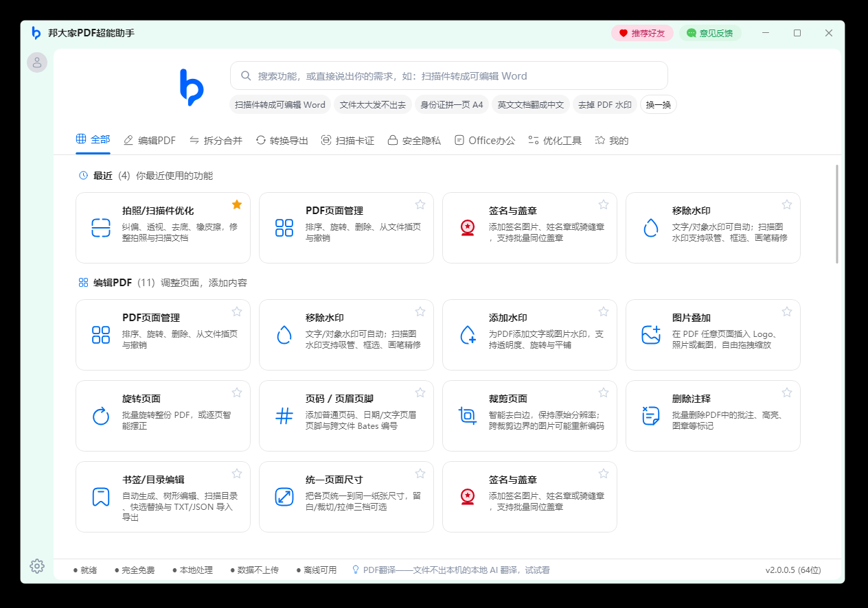Click the 删除注释 note icon
This screenshot has height=608, width=868.
[x=651, y=416]
